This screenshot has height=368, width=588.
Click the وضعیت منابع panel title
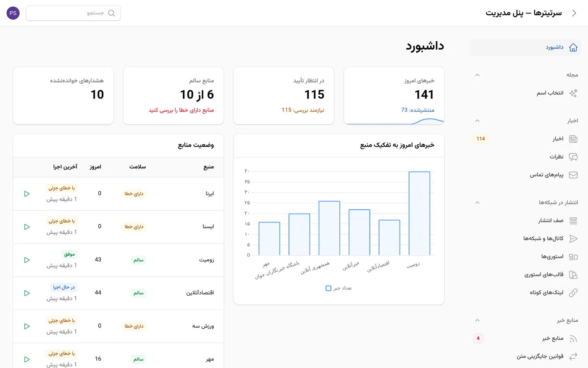point(196,145)
